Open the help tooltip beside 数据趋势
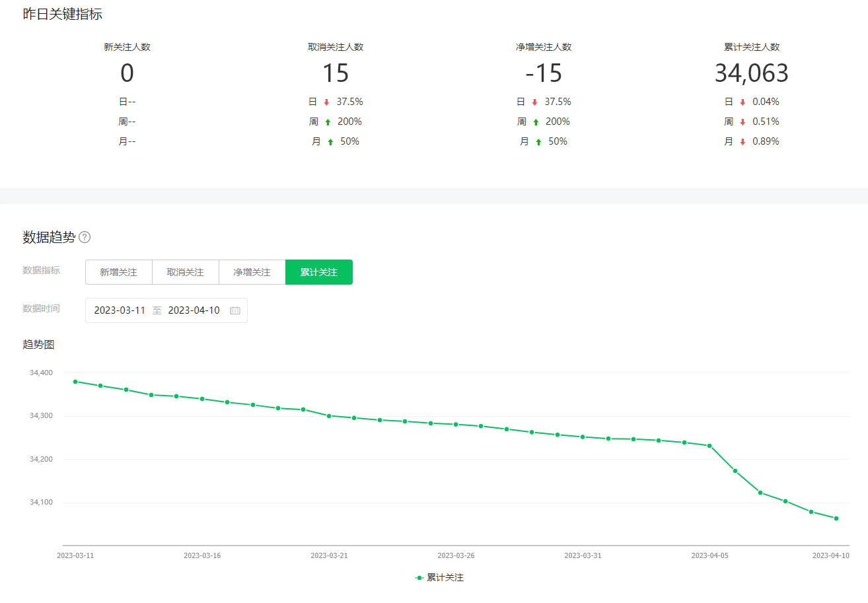Viewport: 868px width, 603px height. (x=85, y=238)
